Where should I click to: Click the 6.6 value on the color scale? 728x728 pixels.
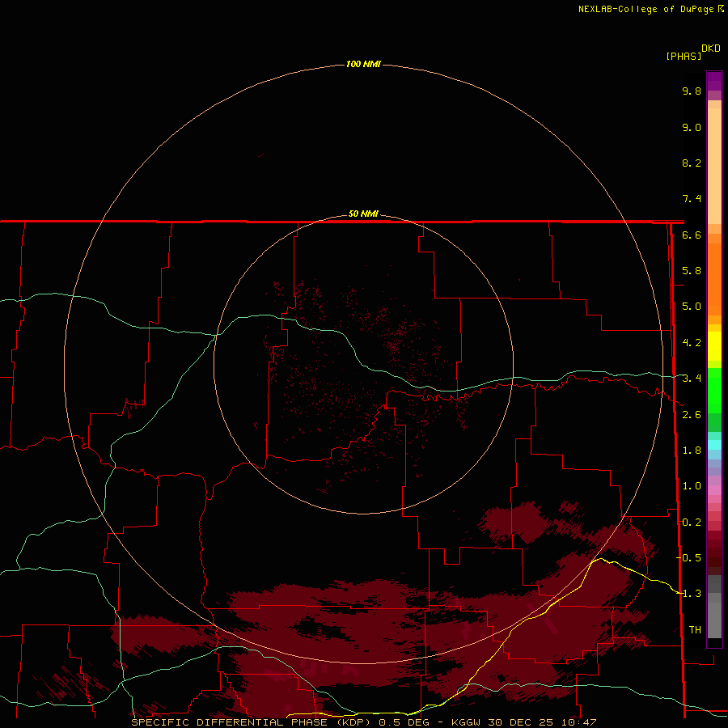692,235
